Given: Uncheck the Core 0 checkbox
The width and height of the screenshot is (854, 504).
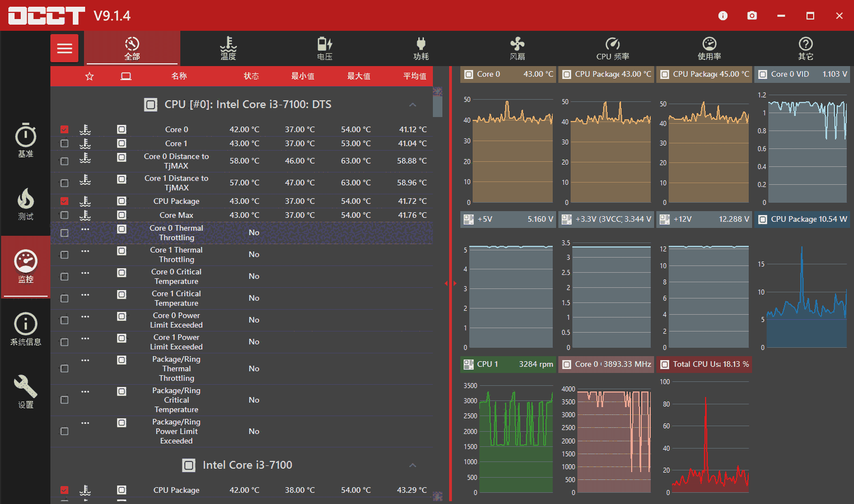Looking at the screenshot, I should click(64, 129).
